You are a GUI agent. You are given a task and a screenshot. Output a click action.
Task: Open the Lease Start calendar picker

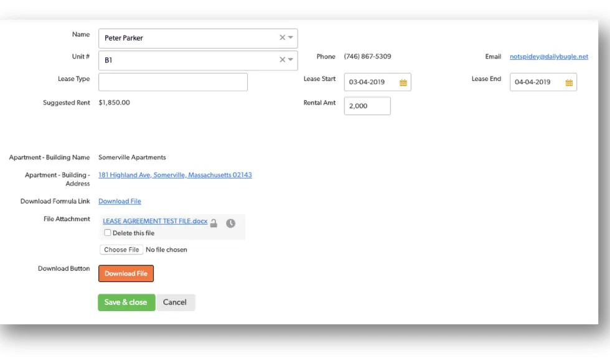click(403, 82)
